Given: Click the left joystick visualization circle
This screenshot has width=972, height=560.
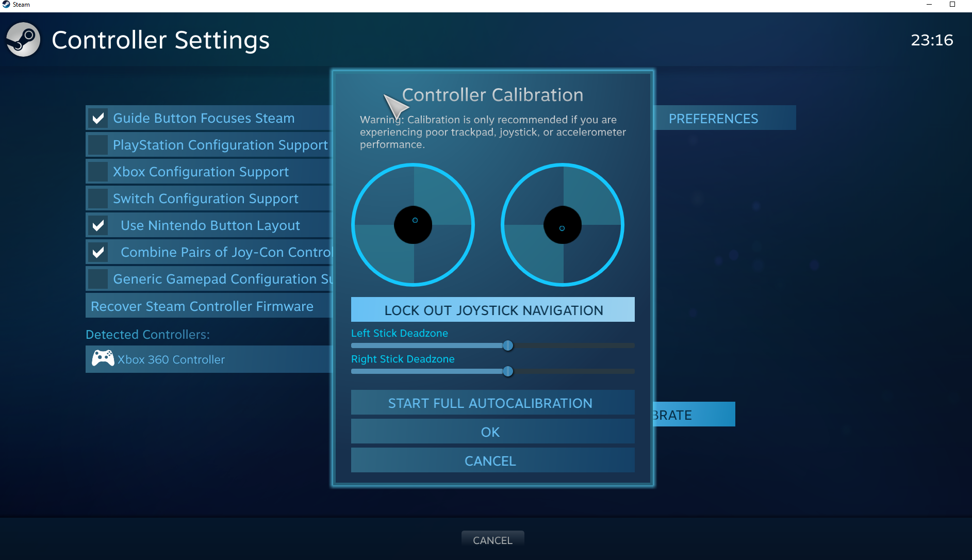Looking at the screenshot, I should (x=413, y=225).
